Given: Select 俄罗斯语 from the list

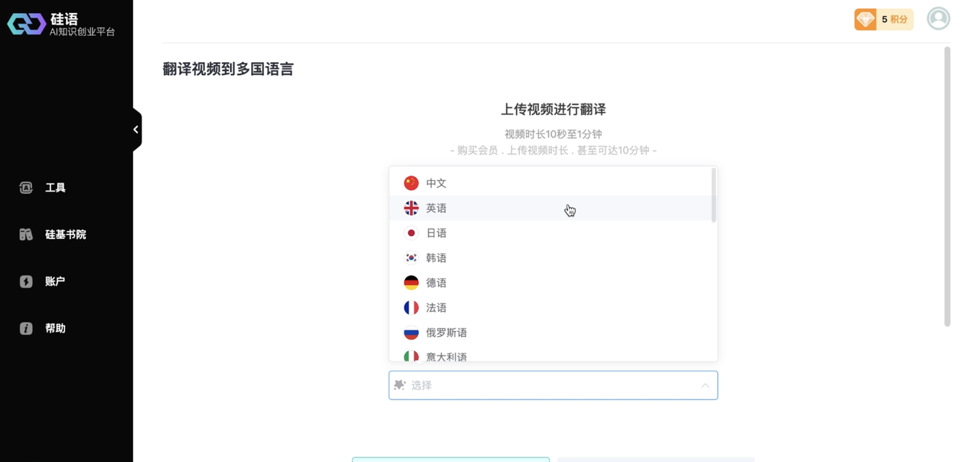Looking at the screenshot, I should (x=446, y=333).
